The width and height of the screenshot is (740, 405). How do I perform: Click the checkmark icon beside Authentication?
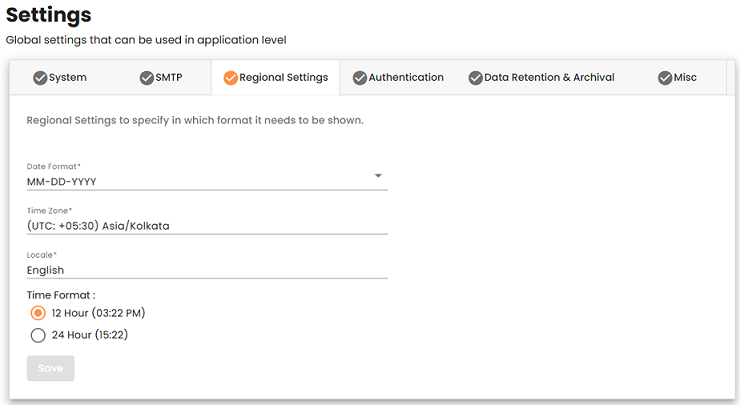pos(360,77)
